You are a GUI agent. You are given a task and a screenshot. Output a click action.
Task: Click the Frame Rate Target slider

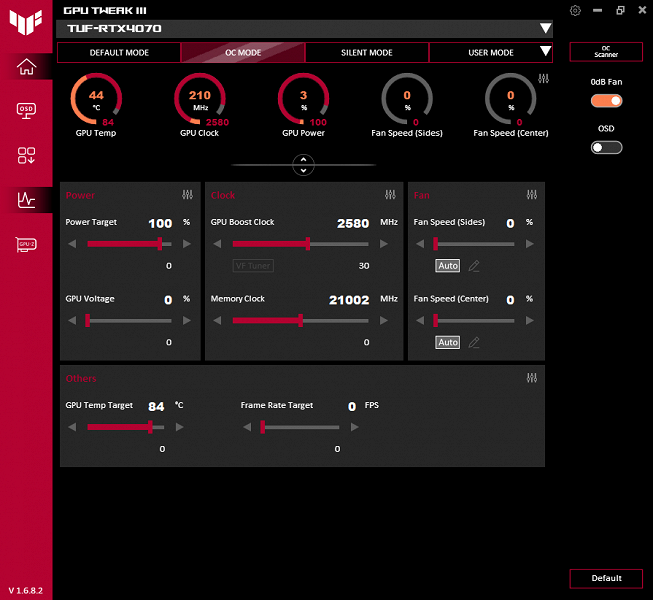300,427
